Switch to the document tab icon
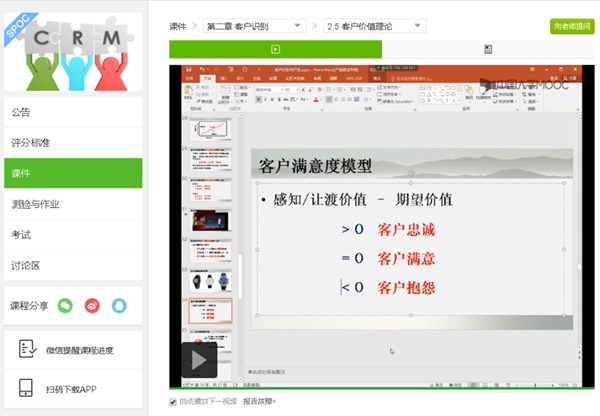The width and height of the screenshot is (600, 416). tap(488, 49)
